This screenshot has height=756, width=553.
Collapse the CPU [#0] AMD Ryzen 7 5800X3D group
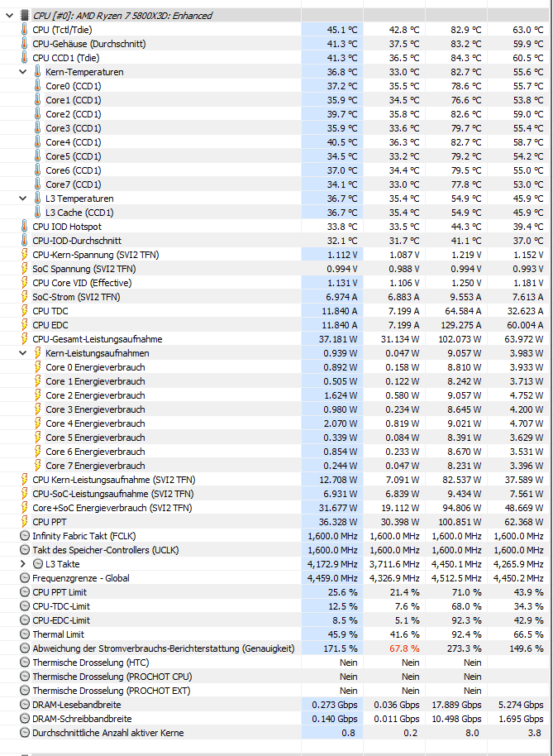pyautogui.click(x=9, y=16)
